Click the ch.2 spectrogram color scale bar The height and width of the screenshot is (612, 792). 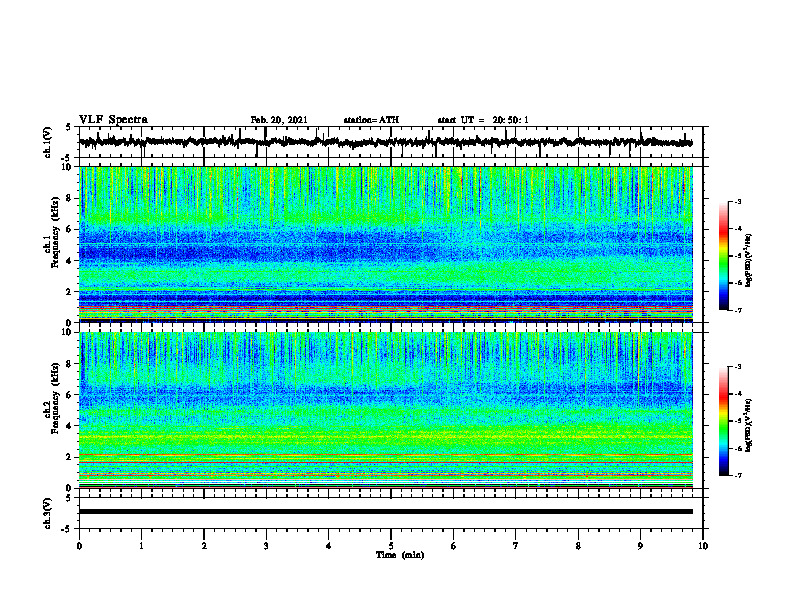point(723,421)
